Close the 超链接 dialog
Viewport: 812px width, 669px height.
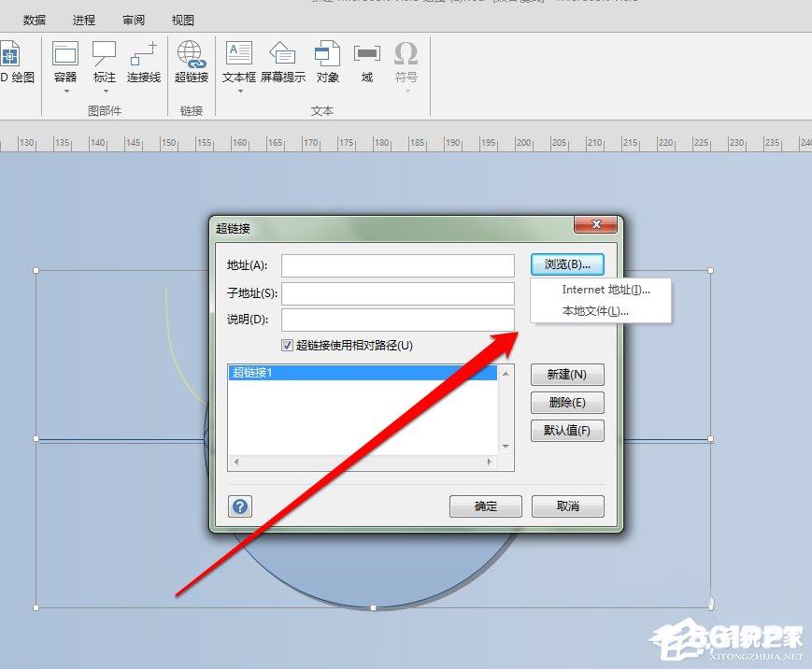coord(595,224)
